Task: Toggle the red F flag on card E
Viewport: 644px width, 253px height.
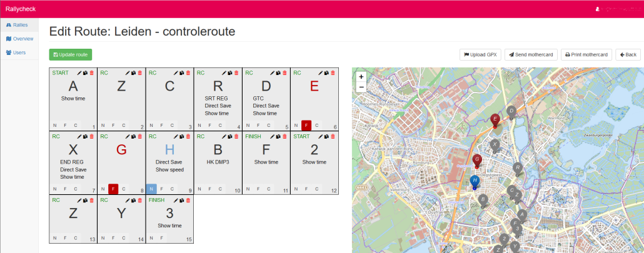Action: [x=306, y=126]
